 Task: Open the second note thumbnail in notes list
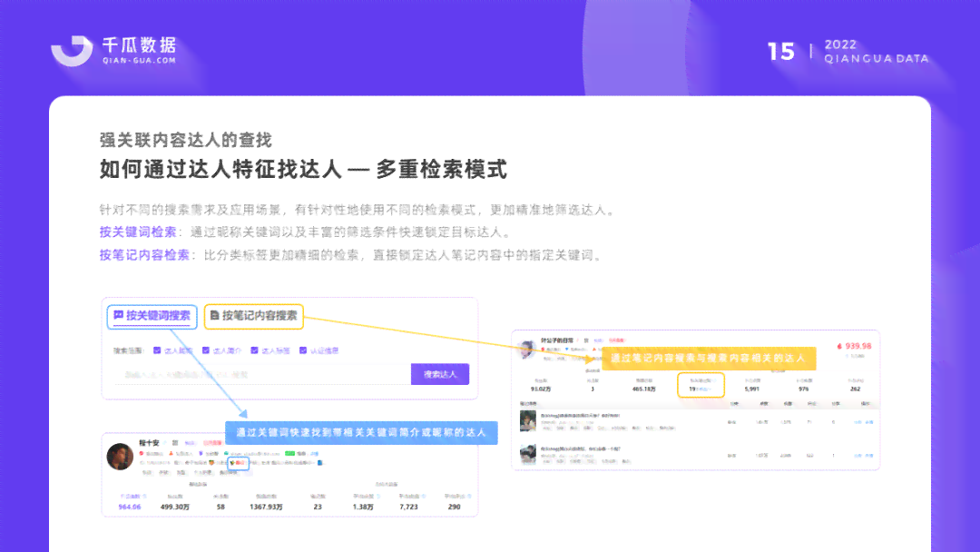(528, 455)
